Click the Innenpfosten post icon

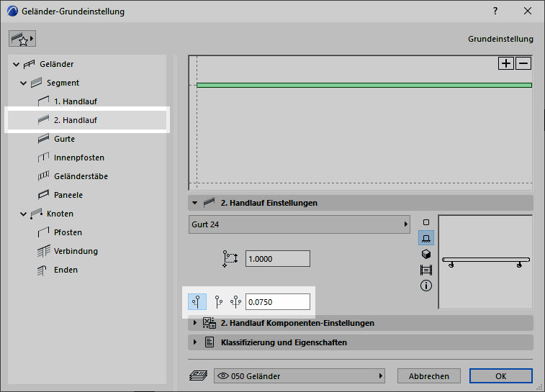coord(43,158)
